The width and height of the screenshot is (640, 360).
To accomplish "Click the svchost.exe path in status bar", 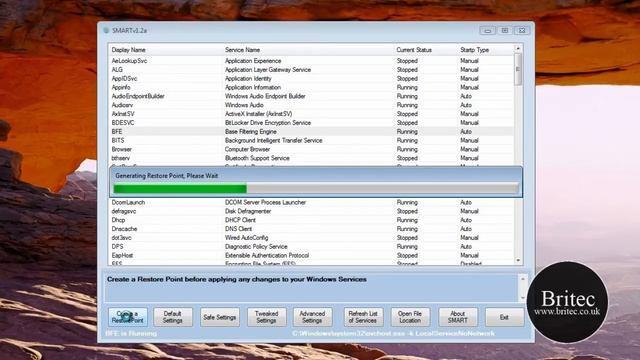I will click(x=393, y=333).
